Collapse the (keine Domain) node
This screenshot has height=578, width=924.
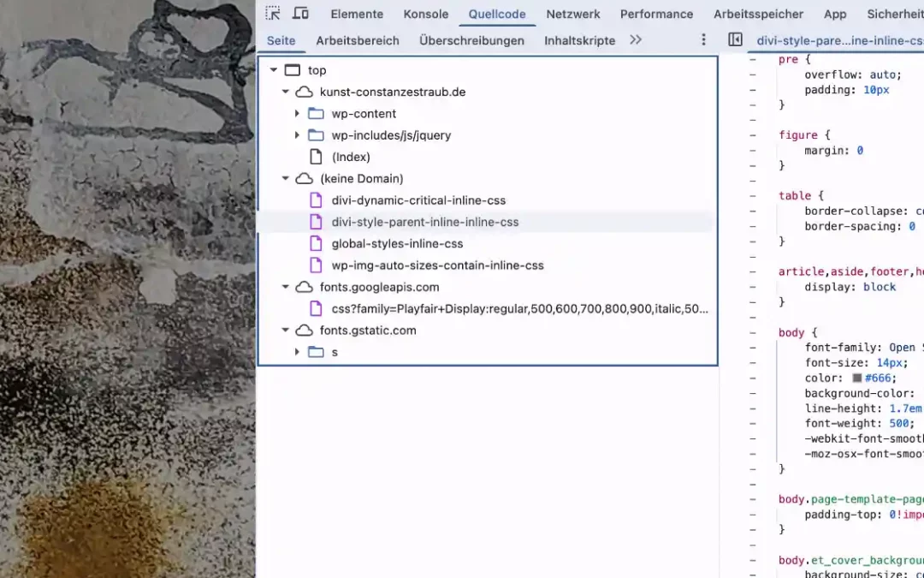[285, 179]
